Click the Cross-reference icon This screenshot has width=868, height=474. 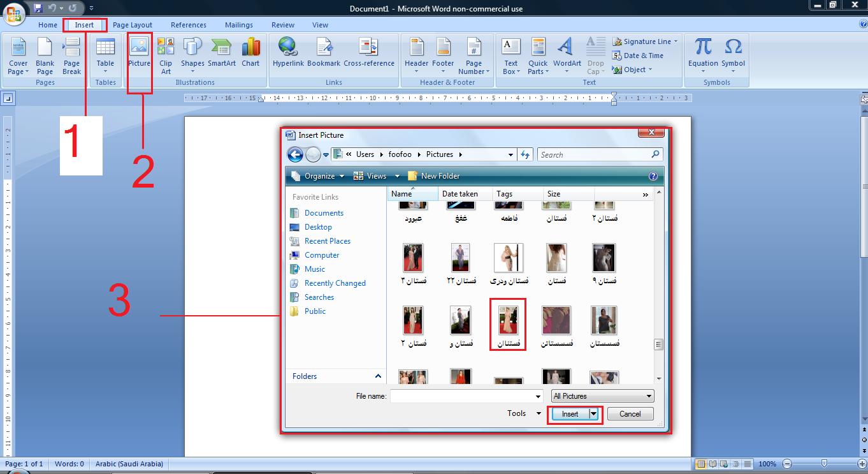pyautogui.click(x=368, y=47)
